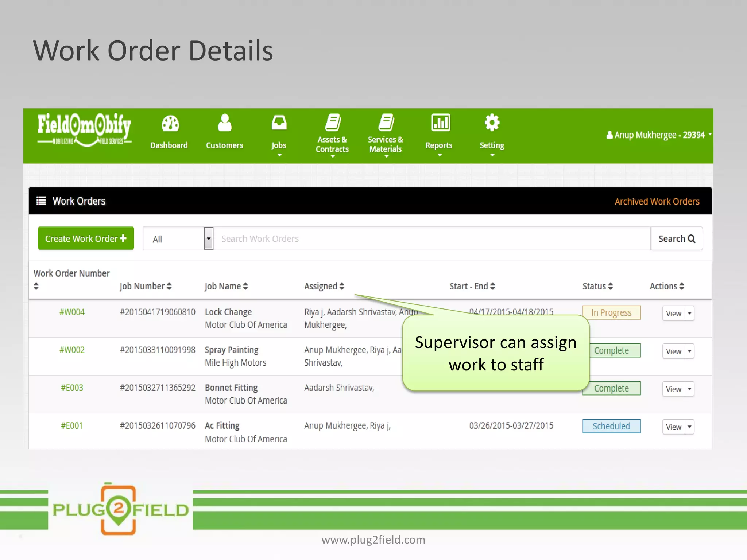This screenshot has height=560, width=747.
Task: Expand the Assets & Contracts caret
Action: [x=333, y=157]
